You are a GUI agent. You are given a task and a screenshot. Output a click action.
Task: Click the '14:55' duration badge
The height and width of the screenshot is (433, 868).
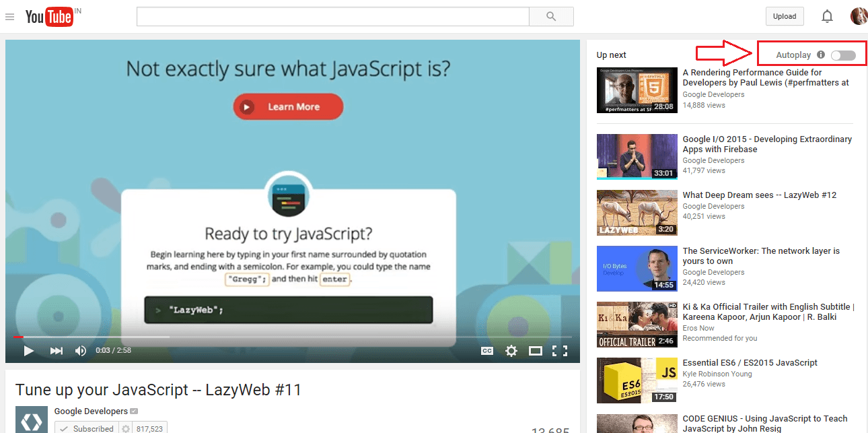point(663,285)
